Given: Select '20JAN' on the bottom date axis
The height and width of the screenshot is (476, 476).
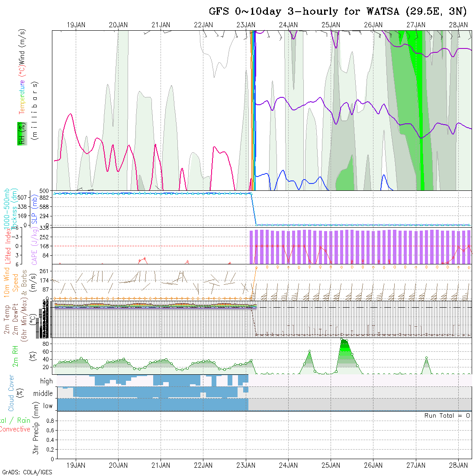Looking at the screenshot, I should click(x=119, y=465).
